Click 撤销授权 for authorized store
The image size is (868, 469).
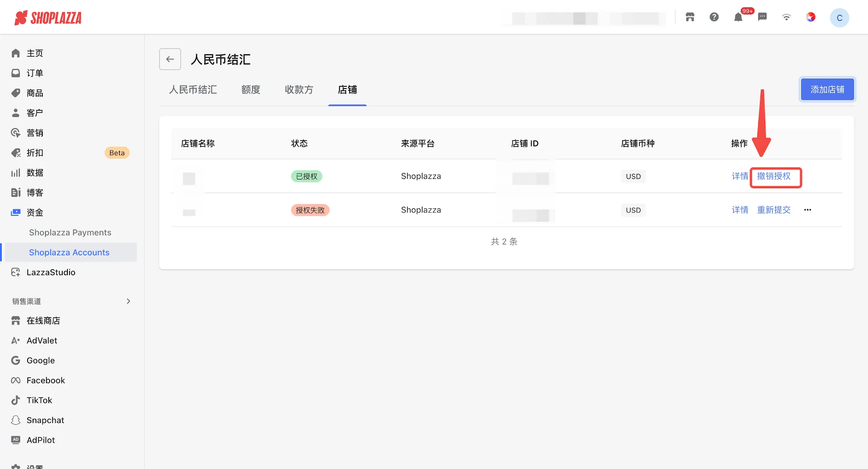point(774,176)
